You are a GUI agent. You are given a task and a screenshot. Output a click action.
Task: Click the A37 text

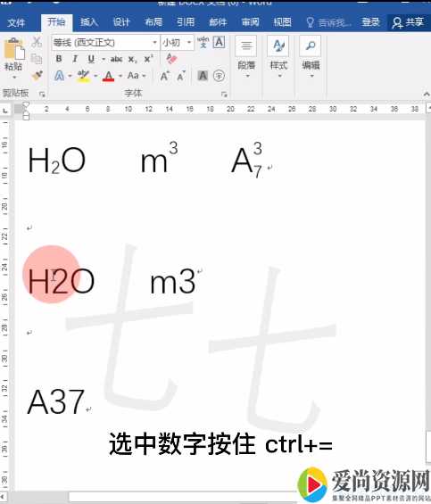(x=56, y=401)
